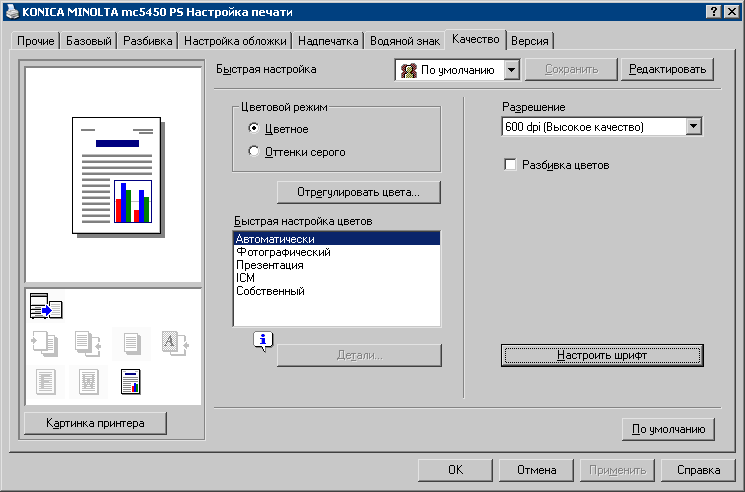Click the grayed letter A overlay icon
Screen dimensions: 745x492
tap(175, 343)
